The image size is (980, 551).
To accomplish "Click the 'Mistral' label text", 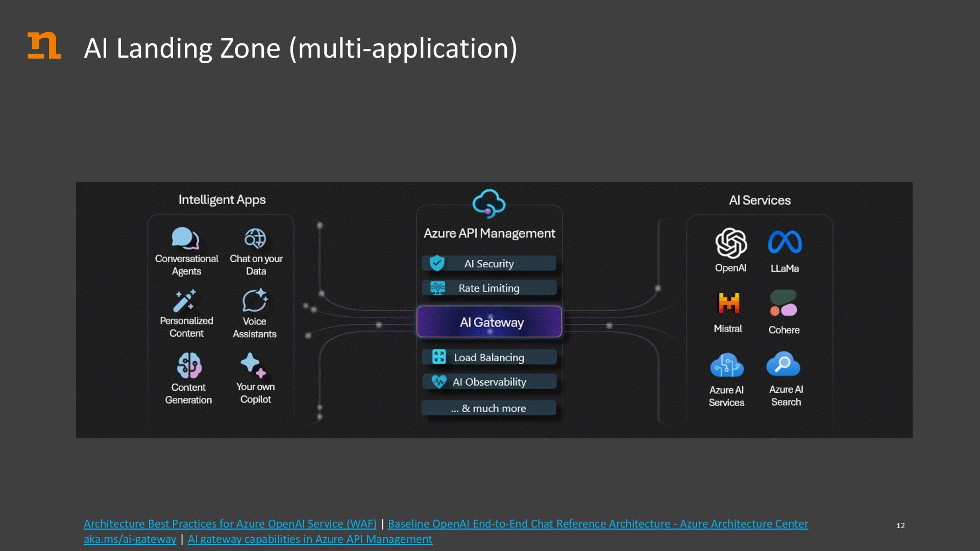I will (728, 329).
